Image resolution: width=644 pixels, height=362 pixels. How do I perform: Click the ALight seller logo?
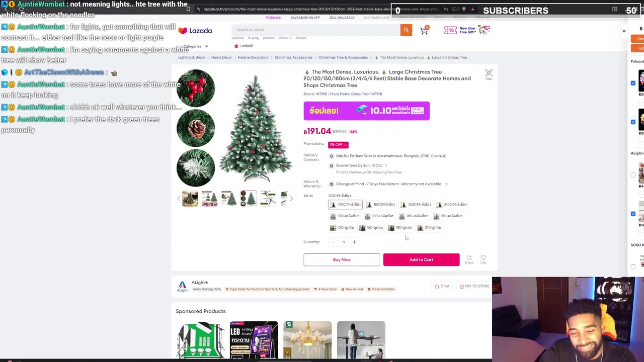tap(182, 286)
